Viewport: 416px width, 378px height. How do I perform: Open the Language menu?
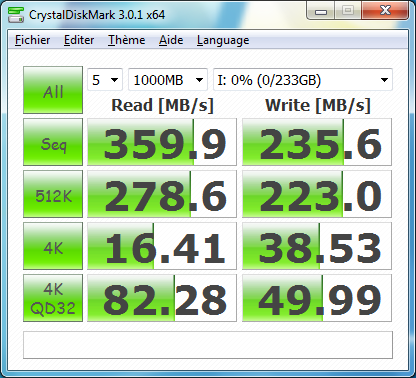pyautogui.click(x=223, y=40)
